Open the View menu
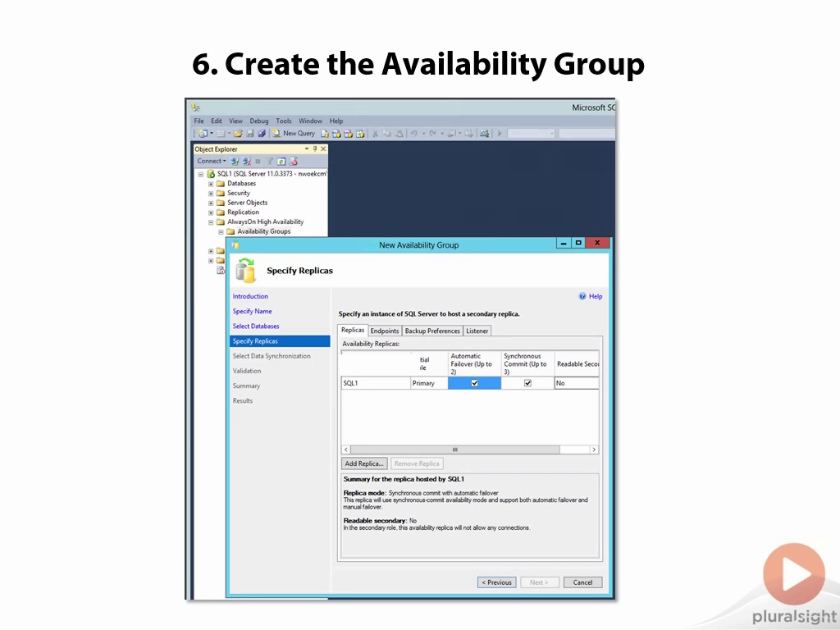 [x=235, y=121]
